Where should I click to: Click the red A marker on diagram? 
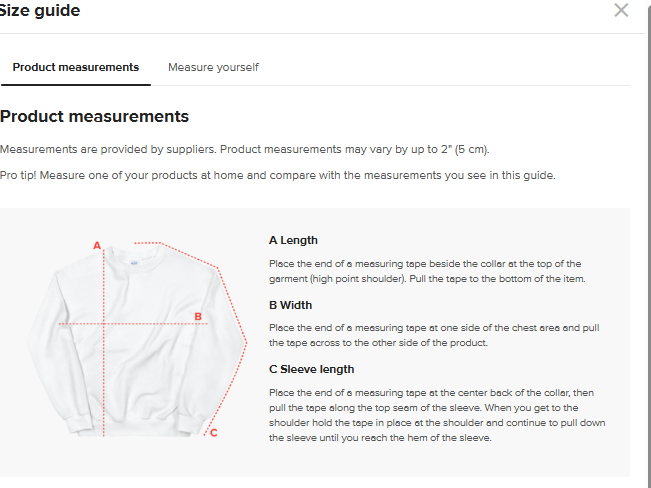click(x=97, y=245)
